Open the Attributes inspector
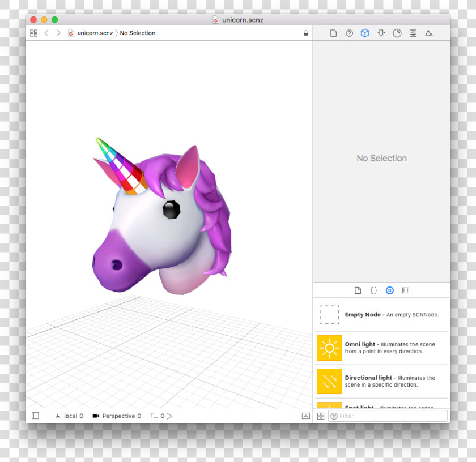 coord(381,33)
